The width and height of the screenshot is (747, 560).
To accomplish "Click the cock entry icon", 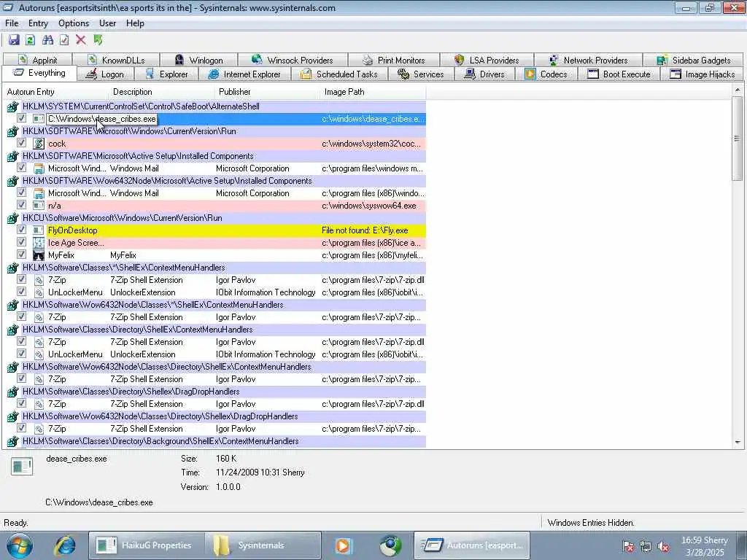I will [x=39, y=144].
